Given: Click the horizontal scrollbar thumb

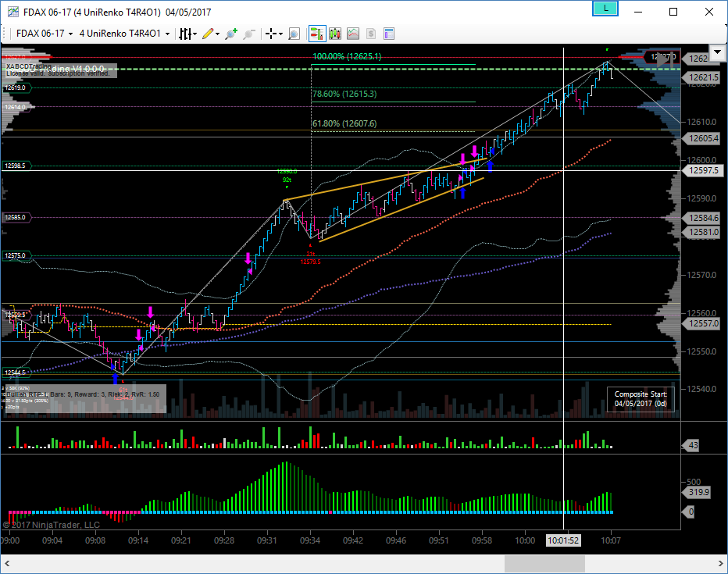Looking at the screenshot, I should [x=544, y=565].
